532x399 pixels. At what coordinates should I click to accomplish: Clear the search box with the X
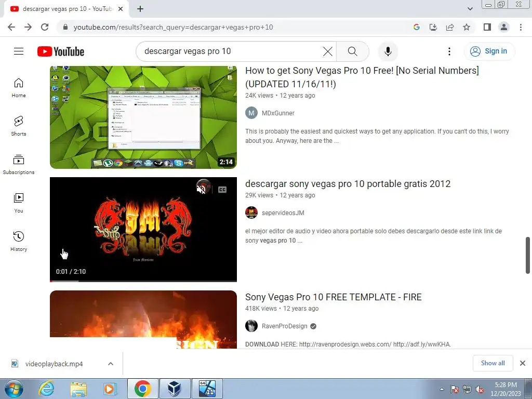click(x=327, y=51)
